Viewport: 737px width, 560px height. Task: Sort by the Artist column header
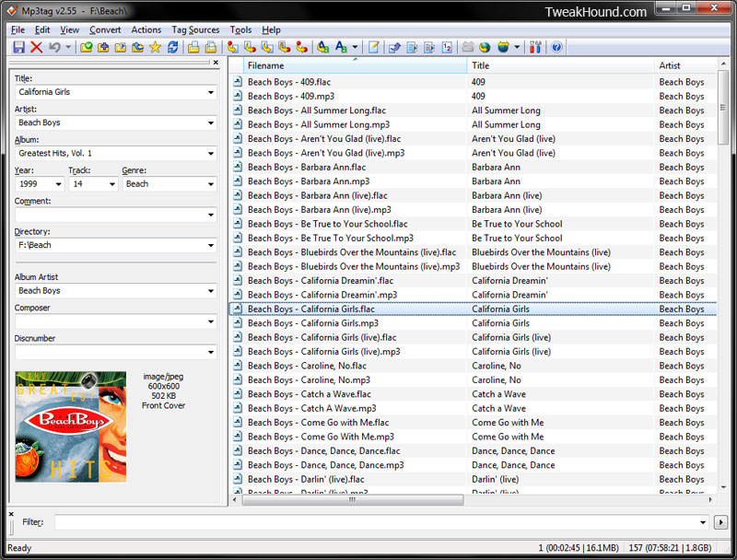685,65
